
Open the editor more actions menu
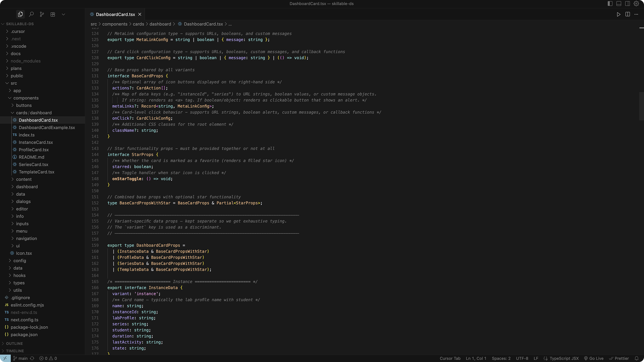[x=636, y=14]
